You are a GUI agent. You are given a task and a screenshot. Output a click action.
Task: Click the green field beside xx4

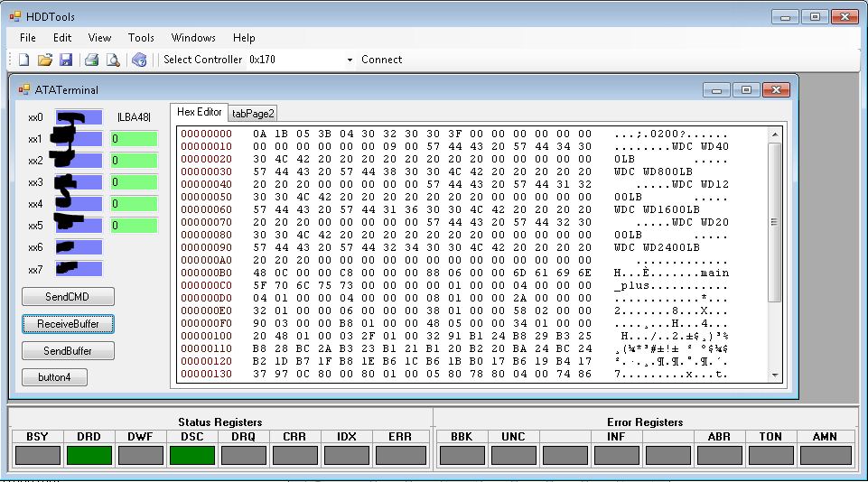[x=134, y=204]
